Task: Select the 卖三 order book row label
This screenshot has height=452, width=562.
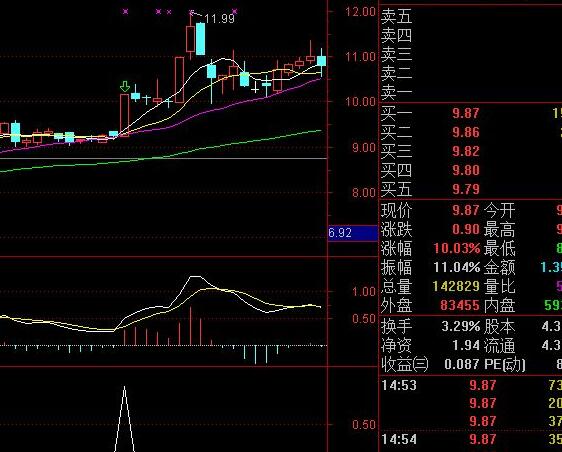Action: pyautogui.click(x=396, y=55)
